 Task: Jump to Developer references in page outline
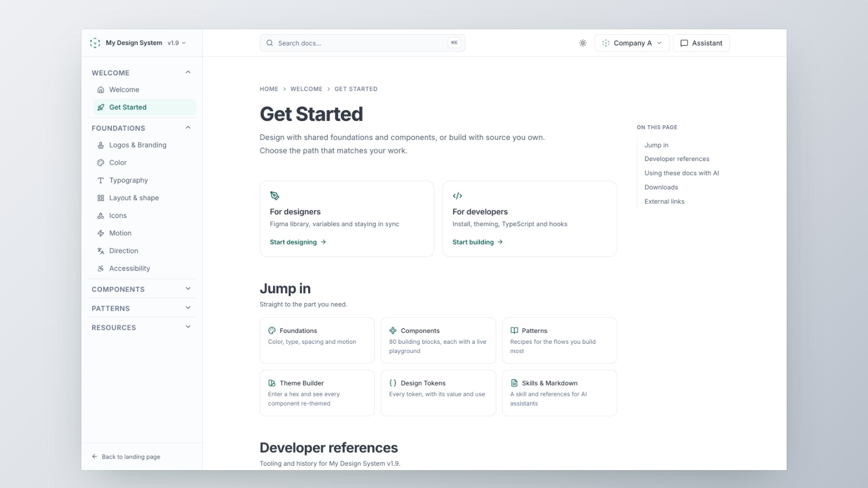(x=676, y=159)
